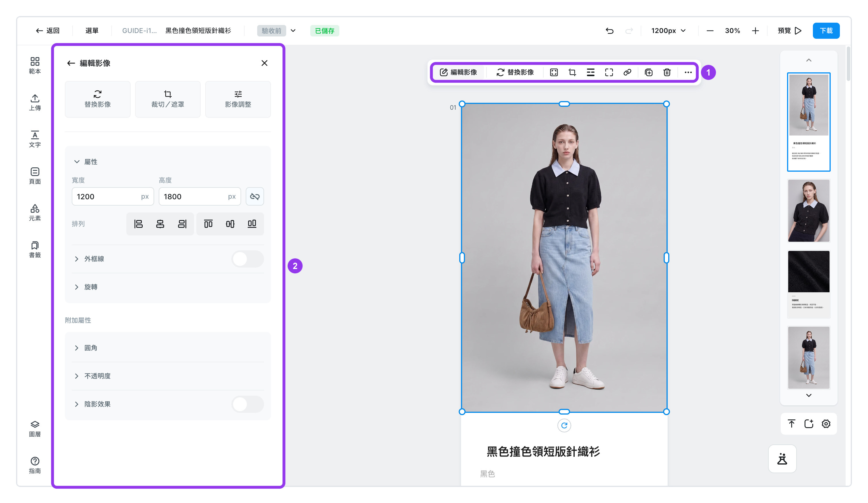868x503 pixels.
Task: Select the 裁切／遮罩 tile
Action: 168,99
